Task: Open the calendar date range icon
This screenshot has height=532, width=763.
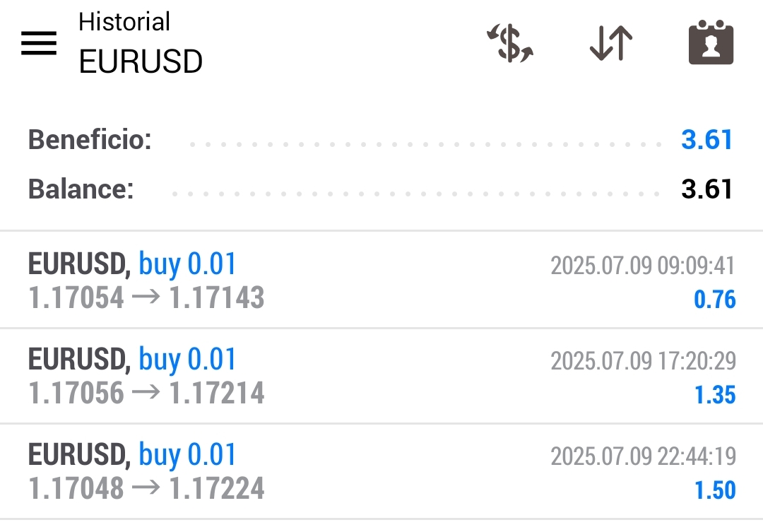Action: pos(711,44)
